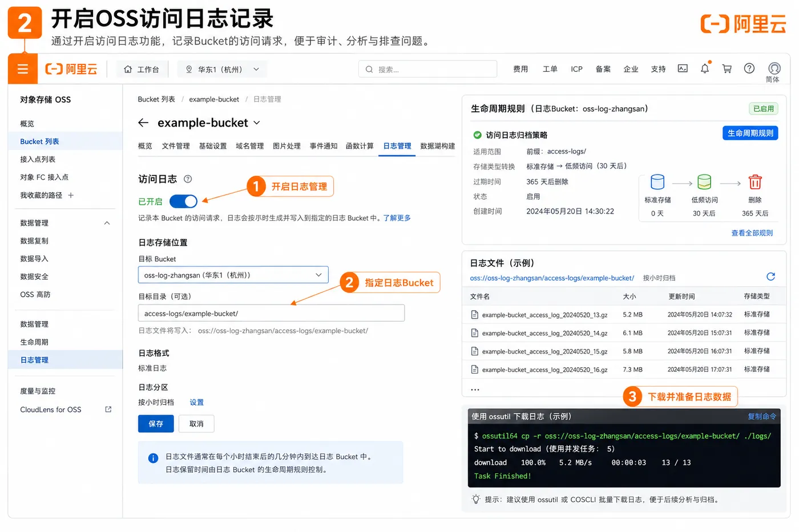
Task: Select Bucket 列表 in the sidebar
Action: coord(40,141)
